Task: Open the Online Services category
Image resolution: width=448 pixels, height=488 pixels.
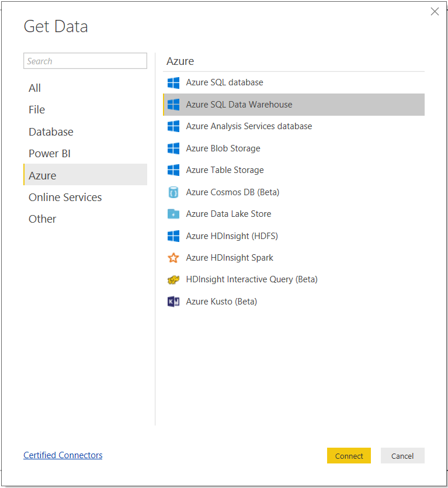Action: click(x=65, y=197)
